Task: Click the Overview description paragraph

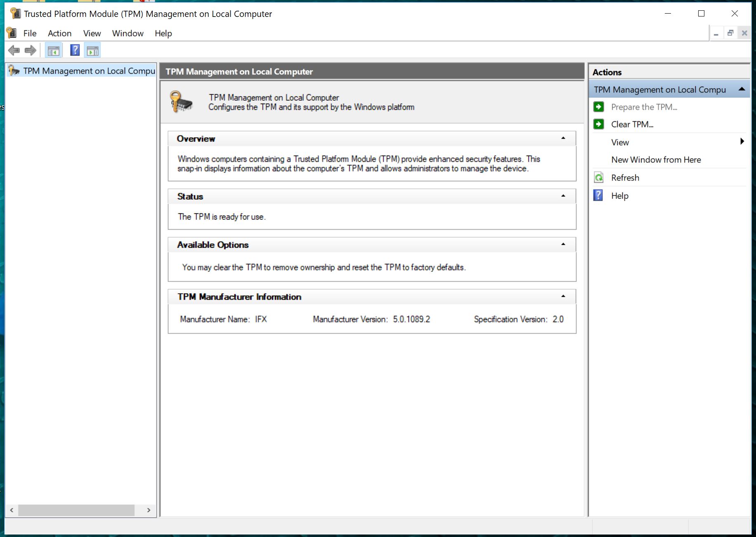Action: point(359,164)
